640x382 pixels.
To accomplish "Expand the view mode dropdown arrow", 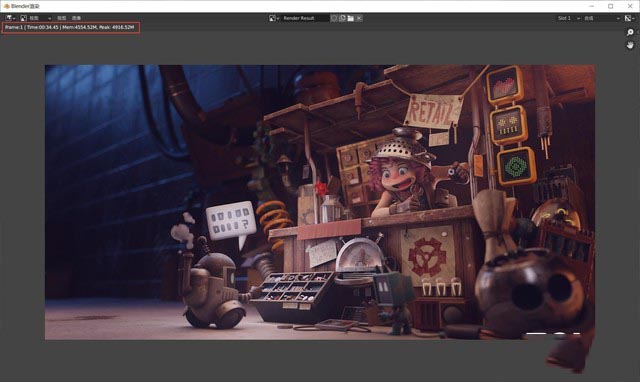I will pyautogui.click(x=49, y=18).
